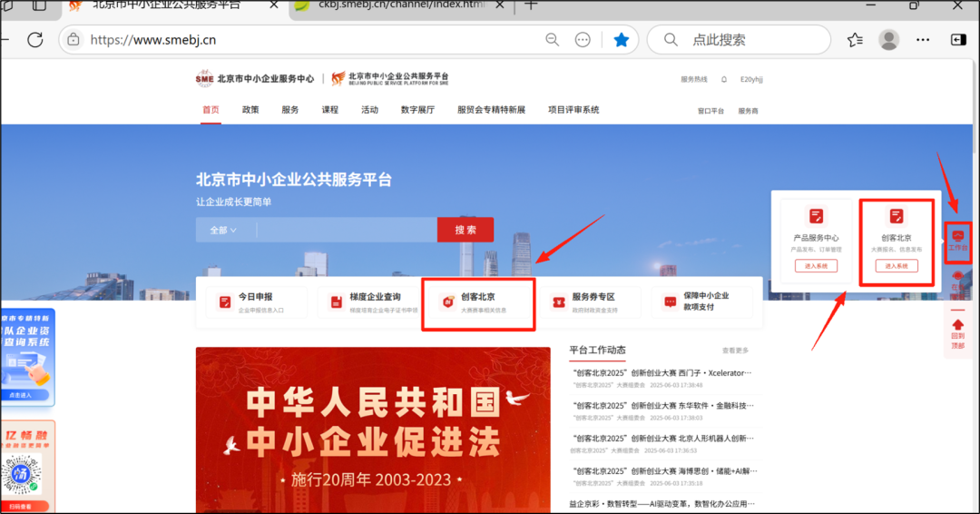The height and width of the screenshot is (514, 980).
Task: Open the browser profile avatar
Action: 888,40
